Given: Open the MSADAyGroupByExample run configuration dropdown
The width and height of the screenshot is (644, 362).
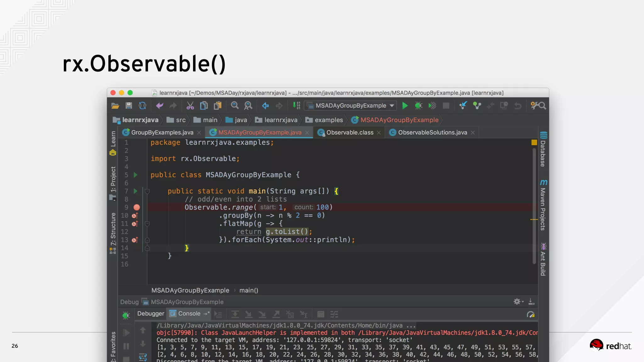Looking at the screenshot, I should coord(350,106).
